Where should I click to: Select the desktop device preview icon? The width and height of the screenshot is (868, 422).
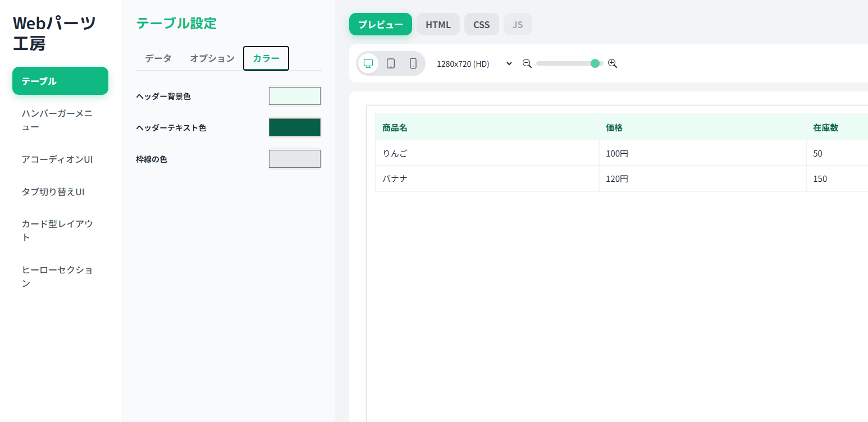point(368,63)
